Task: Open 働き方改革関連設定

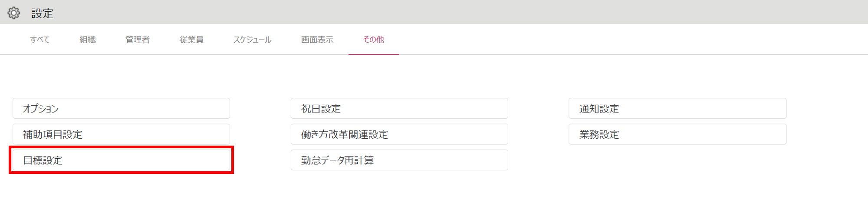Action: pyautogui.click(x=399, y=134)
